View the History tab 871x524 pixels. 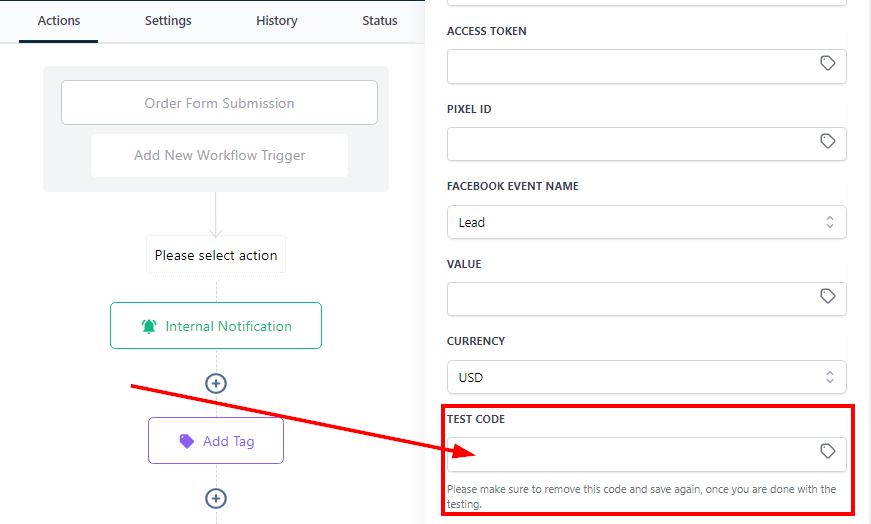pyautogui.click(x=276, y=21)
